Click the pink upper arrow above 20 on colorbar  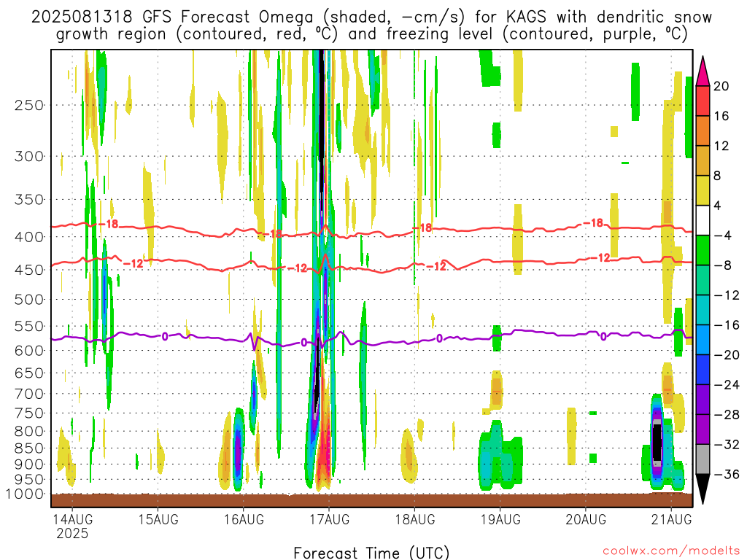703,71
